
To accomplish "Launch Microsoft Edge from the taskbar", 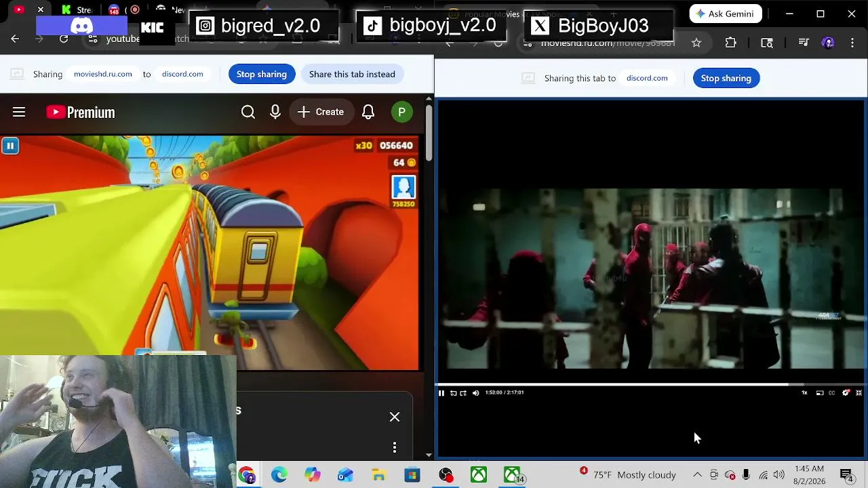I will 279,475.
